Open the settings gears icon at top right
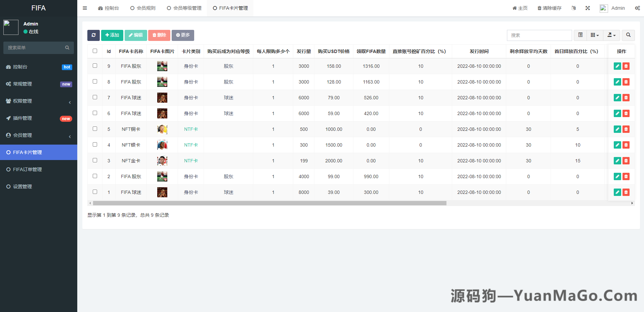Screen dimensions: 644x312 coord(637,8)
